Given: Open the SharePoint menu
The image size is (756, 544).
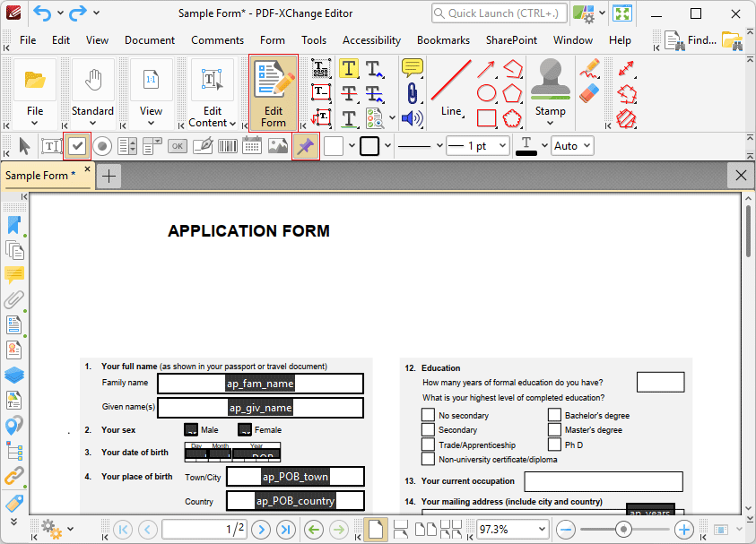Looking at the screenshot, I should (x=511, y=40).
